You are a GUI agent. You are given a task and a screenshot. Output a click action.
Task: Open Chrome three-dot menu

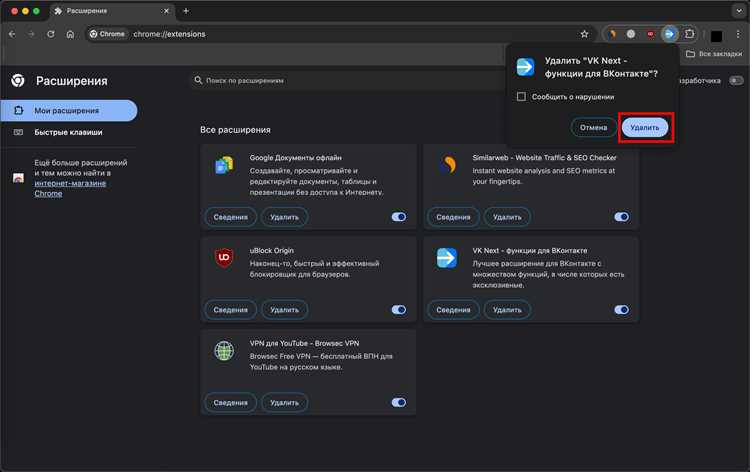point(738,34)
